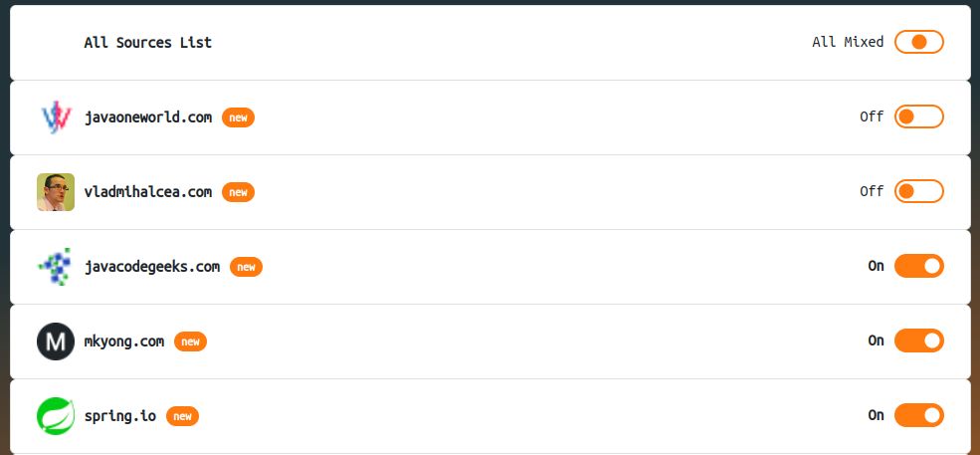The height and width of the screenshot is (455, 980).
Task: Click the new badge next to javacodegeeks.com
Action: [247, 267]
